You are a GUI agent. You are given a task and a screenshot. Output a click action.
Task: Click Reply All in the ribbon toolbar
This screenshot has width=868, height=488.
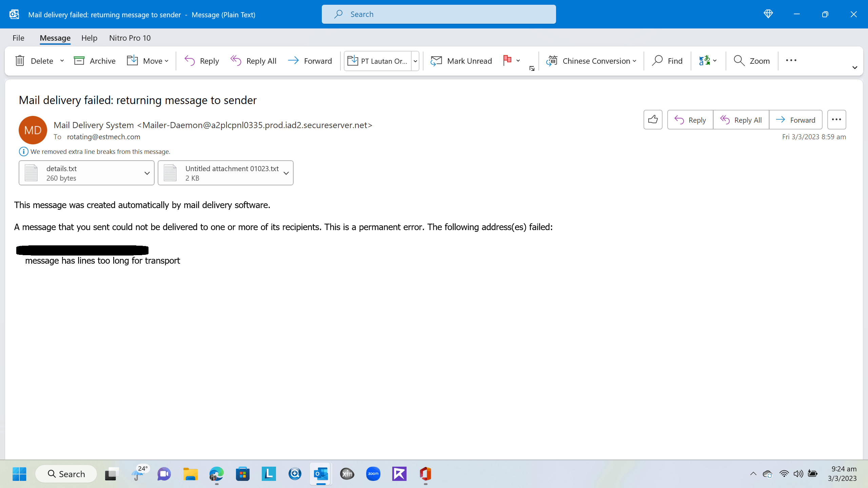[253, 61]
